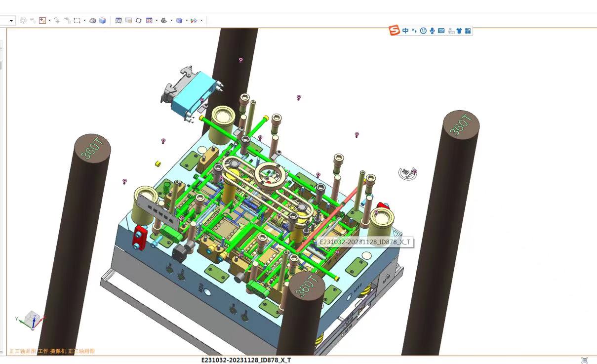Image resolution: width=597 pixels, height=364 pixels.
Task: Click the rectangle selection marquee icon
Action: pyautogui.click(x=77, y=21)
